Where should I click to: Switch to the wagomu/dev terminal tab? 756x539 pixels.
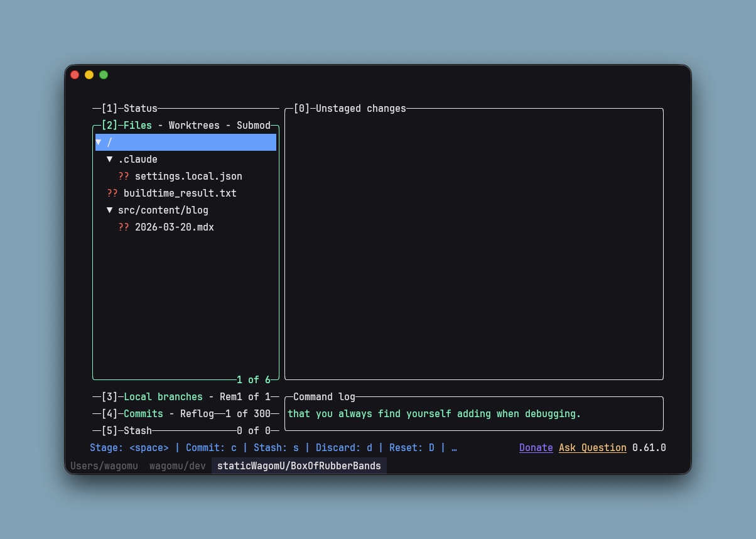(x=177, y=466)
